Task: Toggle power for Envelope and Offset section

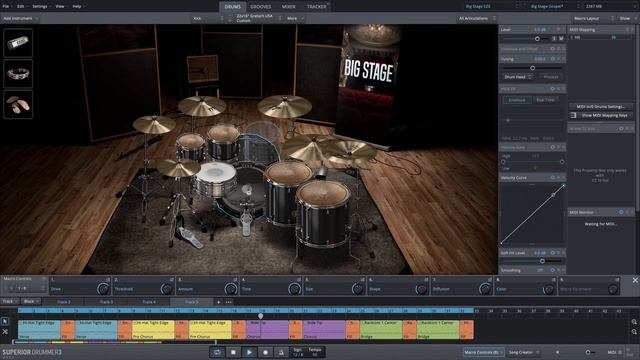Action: (x=553, y=49)
